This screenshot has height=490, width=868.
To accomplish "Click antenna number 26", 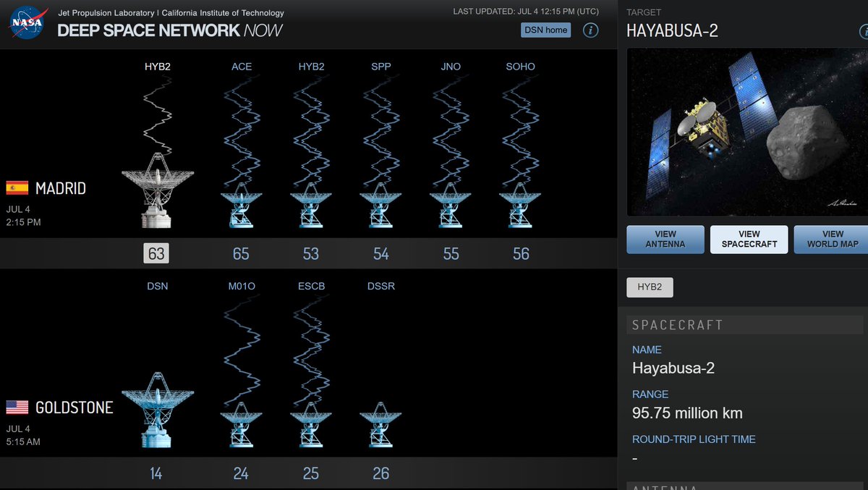I will pyautogui.click(x=381, y=473).
